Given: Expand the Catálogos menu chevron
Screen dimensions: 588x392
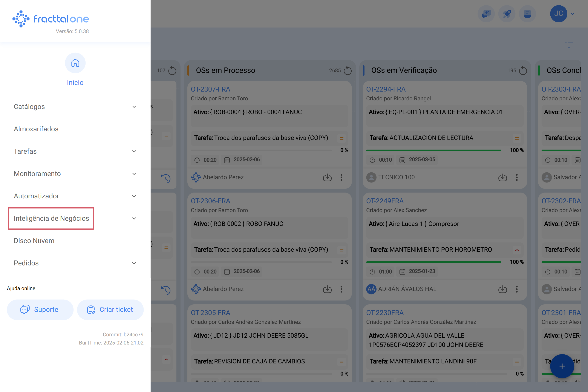Looking at the screenshot, I should (134, 107).
